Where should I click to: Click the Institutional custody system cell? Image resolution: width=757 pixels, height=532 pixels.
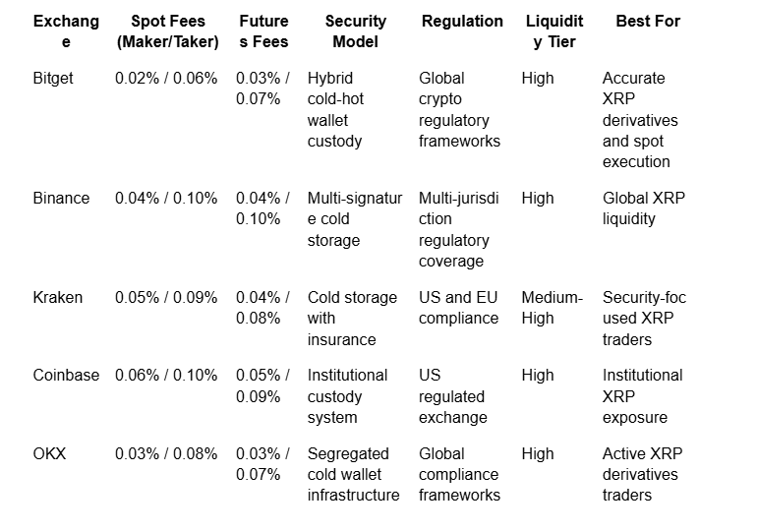point(347,396)
